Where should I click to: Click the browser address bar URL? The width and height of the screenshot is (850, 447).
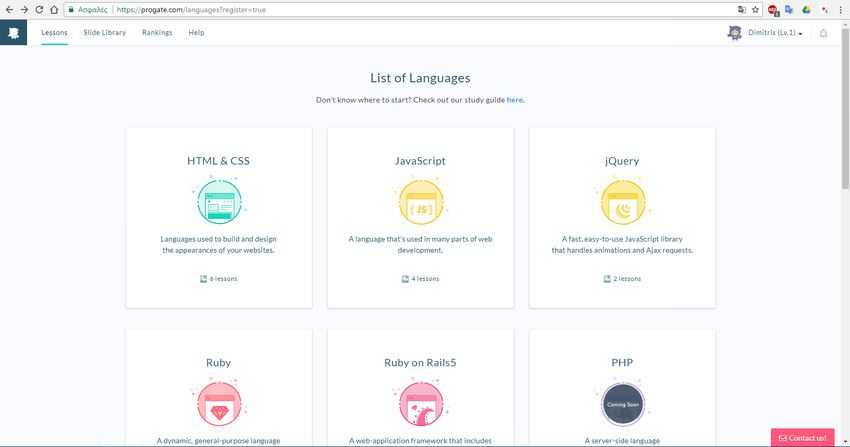[x=191, y=10]
